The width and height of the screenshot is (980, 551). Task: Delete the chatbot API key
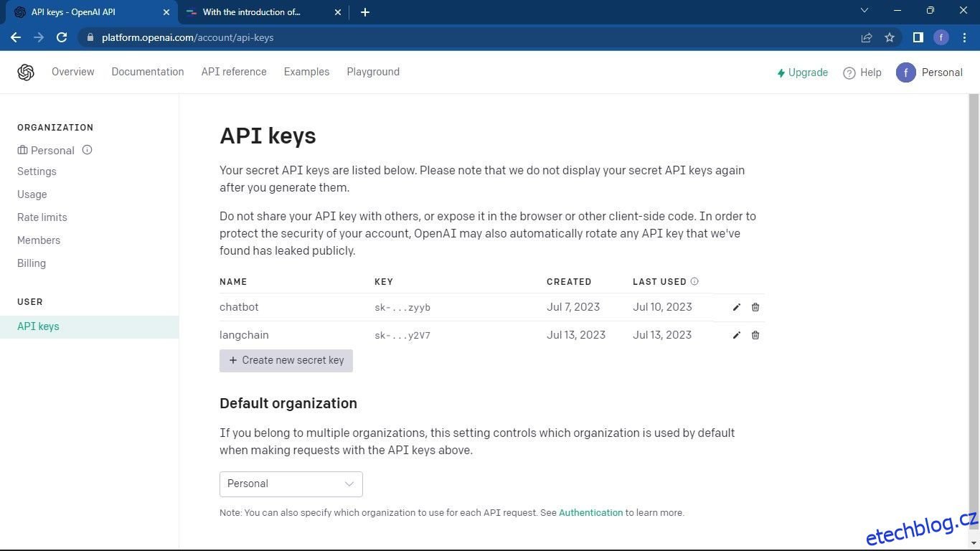click(755, 307)
